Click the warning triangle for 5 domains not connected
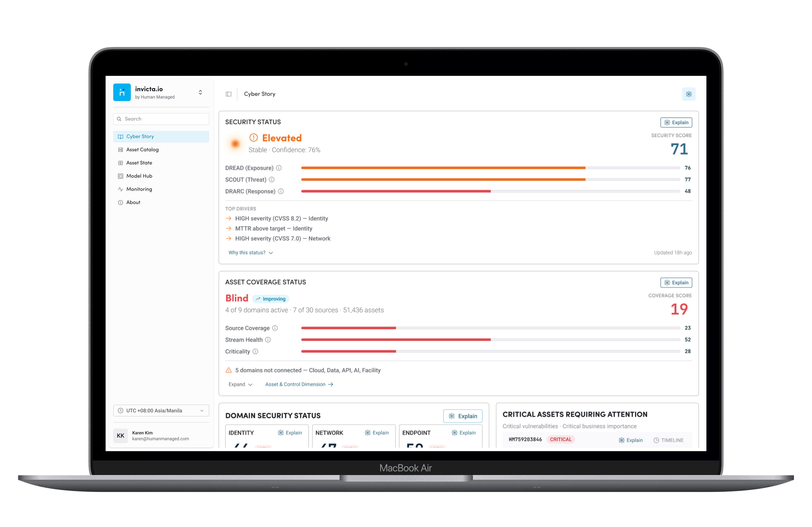Image resolution: width=812 pixels, height=527 pixels. tap(229, 370)
